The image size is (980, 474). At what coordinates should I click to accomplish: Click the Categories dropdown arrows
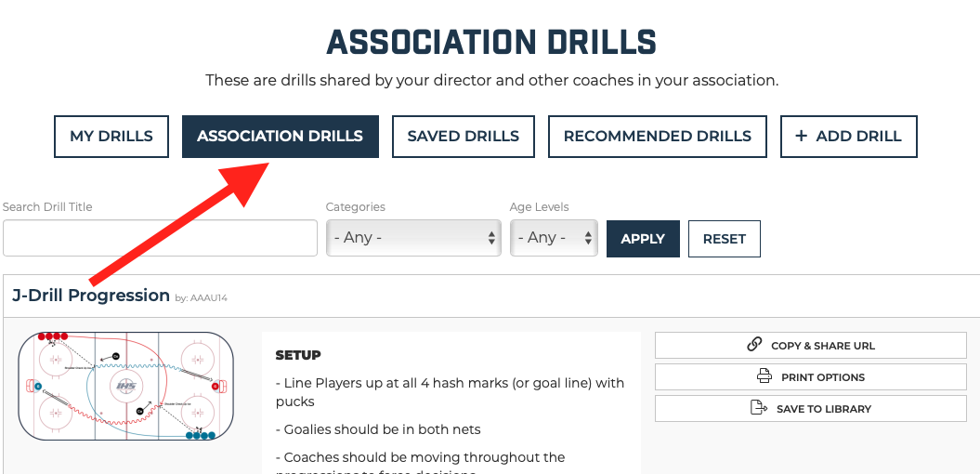(492, 238)
